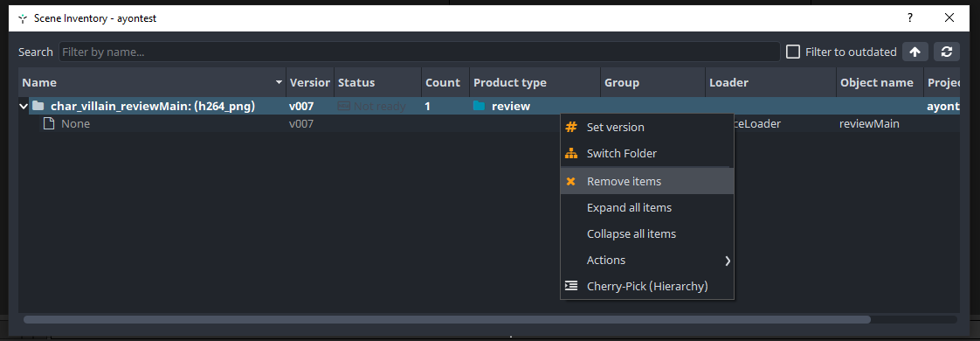Click the Version column header
The width and height of the screenshot is (980, 341).
point(310,82)
